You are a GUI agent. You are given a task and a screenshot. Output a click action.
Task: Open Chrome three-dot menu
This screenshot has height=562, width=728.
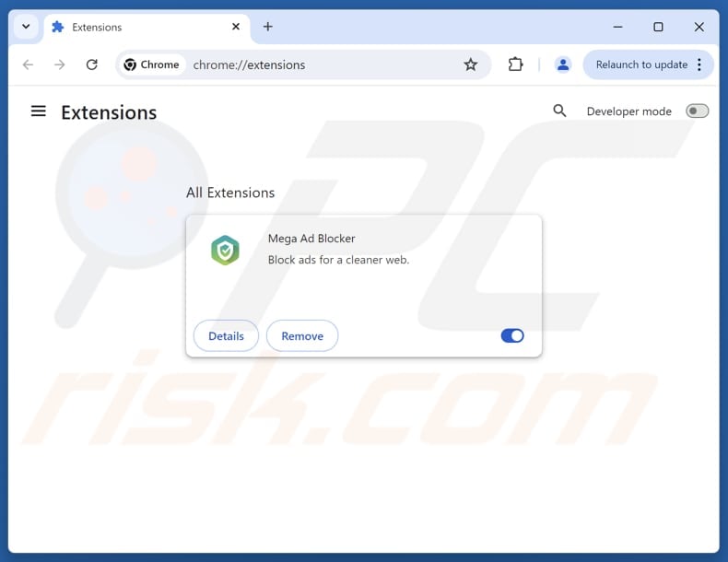[699, 64]
